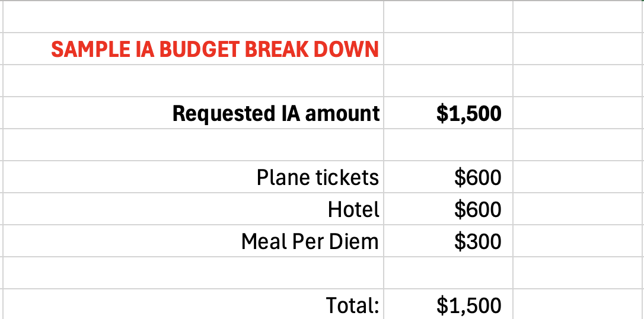Click blank cell directly above Plane tickets' $600
This screenshot has height=319, width=644.
(x=448, y=145)
